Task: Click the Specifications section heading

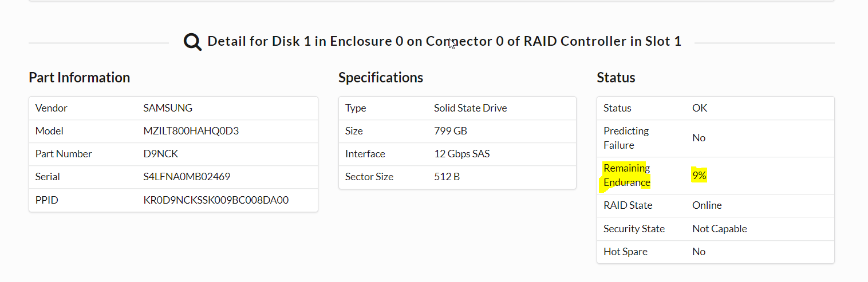Action: (x=381, y=77)
